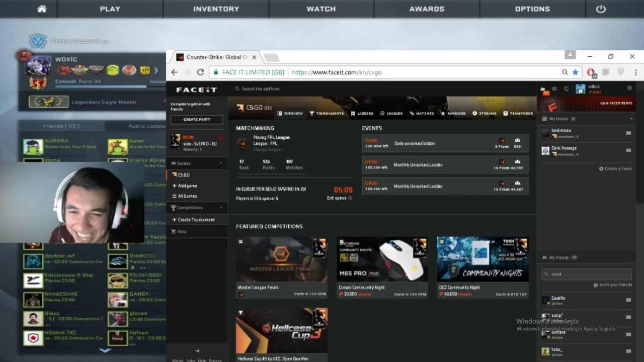Viewport: 644px width, 362px height.
Task: Click the shield extension icon in Chrome
Action: (x=620, y=72)
